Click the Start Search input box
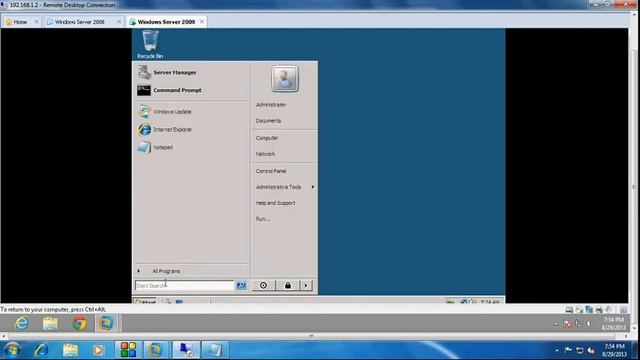The height and width of the screenshot is (360, 640). point(185,285)
